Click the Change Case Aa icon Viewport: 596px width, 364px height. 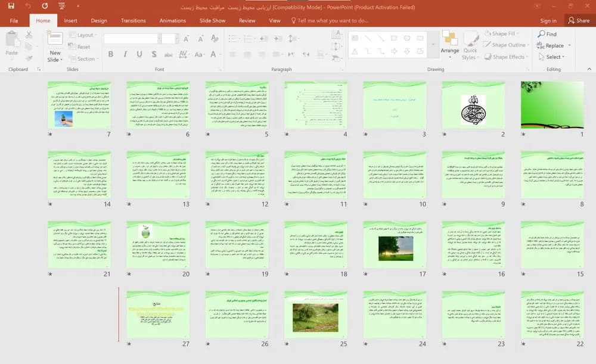pyautogui.click(x=198, y=54)
